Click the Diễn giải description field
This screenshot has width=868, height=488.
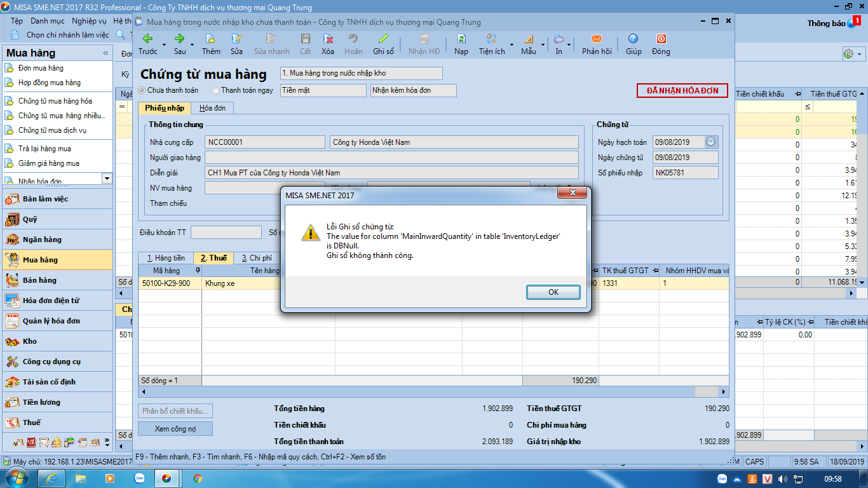(x=391, y=173)
